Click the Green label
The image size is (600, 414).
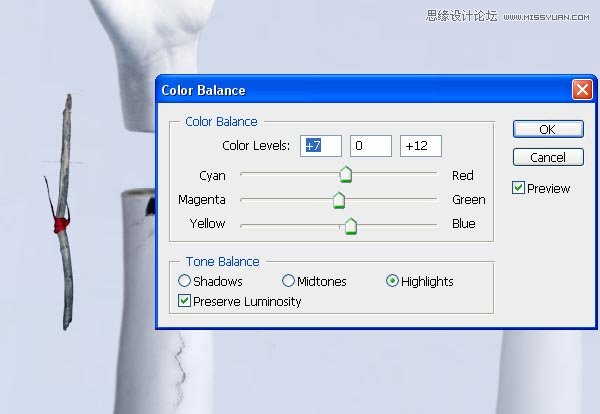coord(469,200)
